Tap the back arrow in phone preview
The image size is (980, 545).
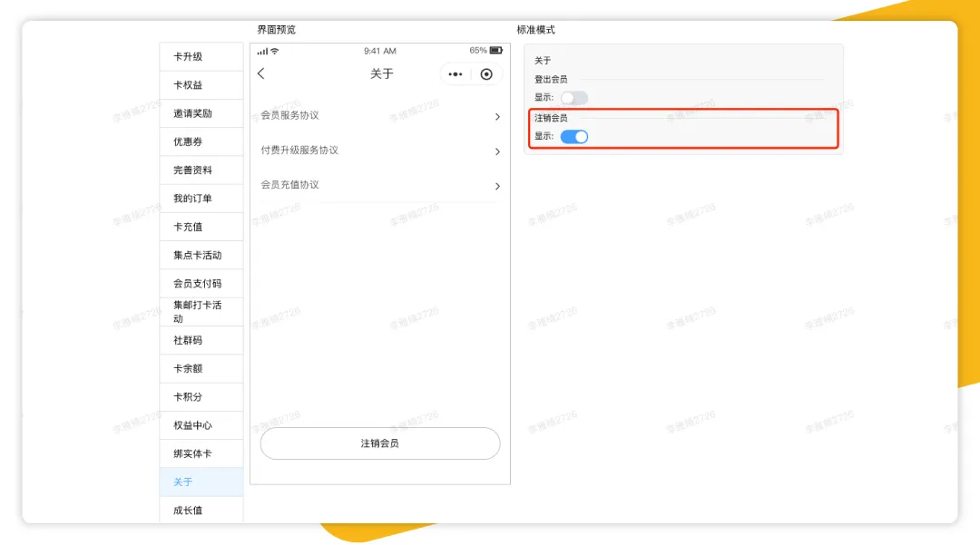(x=261, y=73)
